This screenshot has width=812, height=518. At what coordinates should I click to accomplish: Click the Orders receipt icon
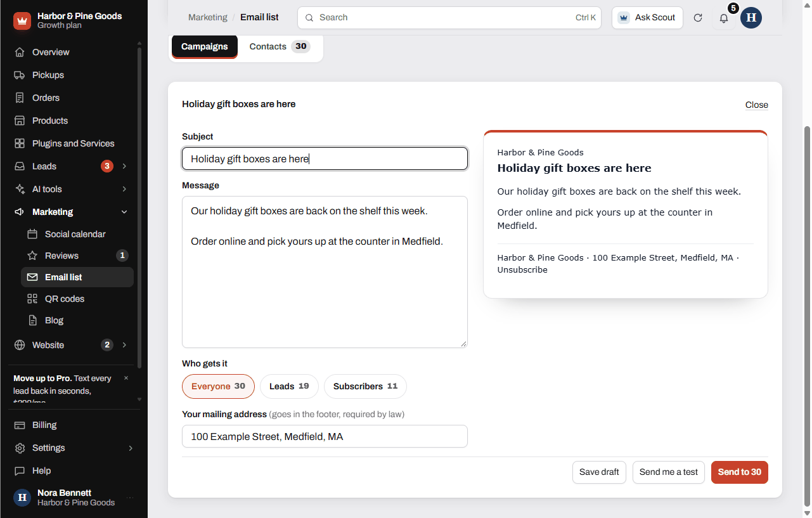pos(20,98)
